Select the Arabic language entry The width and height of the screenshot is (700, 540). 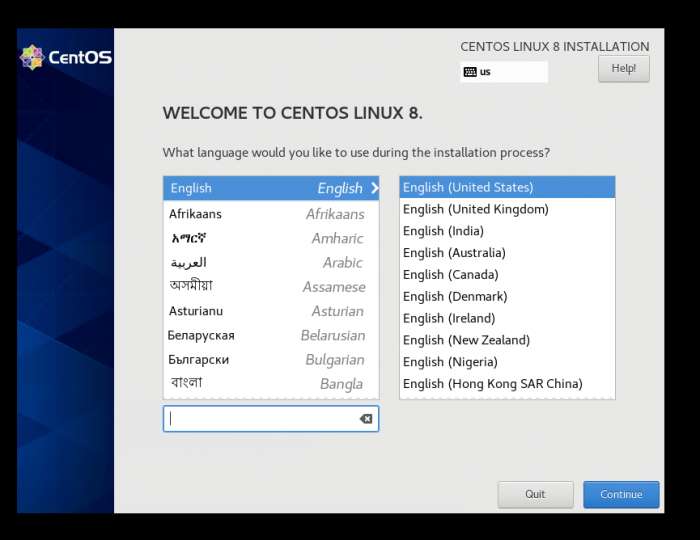pyautogui.click(x=270, y=263)
